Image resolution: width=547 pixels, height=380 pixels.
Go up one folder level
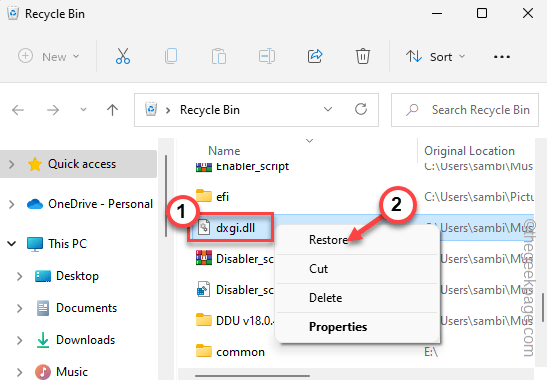pyautogui.click(x=112, y=110)
